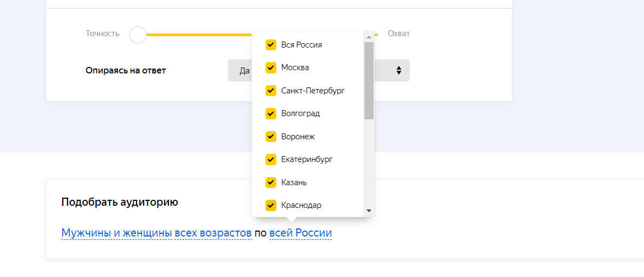The image size is (644, 277).
Task: Click the Охват label beside the slider
Action: [398, 33]
